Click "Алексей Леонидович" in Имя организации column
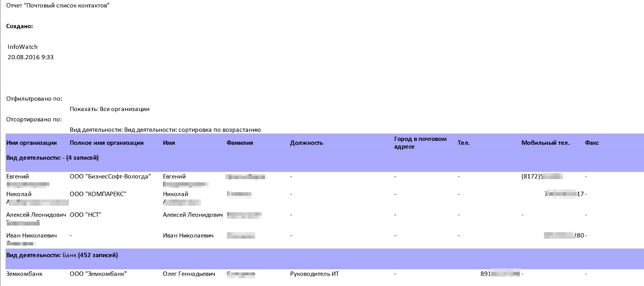The image size is (644, 286). (37, 215)
